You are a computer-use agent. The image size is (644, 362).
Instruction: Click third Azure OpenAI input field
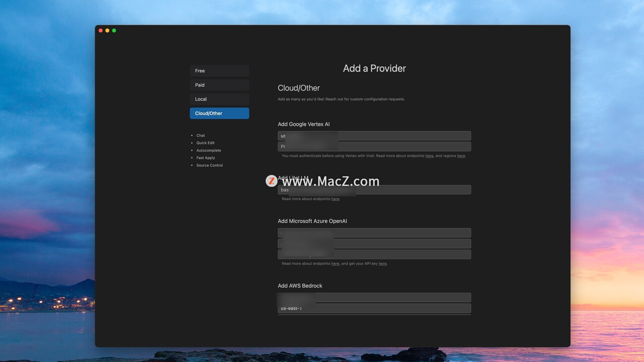click(374, 254)
